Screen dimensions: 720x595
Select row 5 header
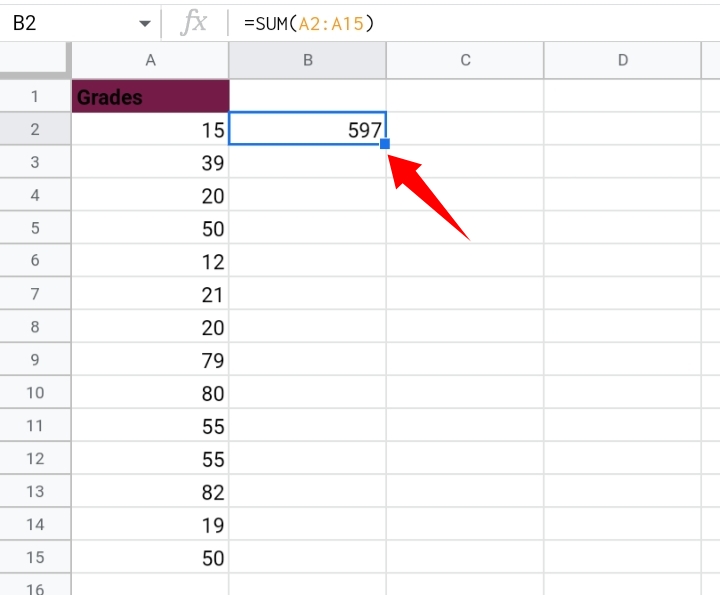click(x=35, y=228)
